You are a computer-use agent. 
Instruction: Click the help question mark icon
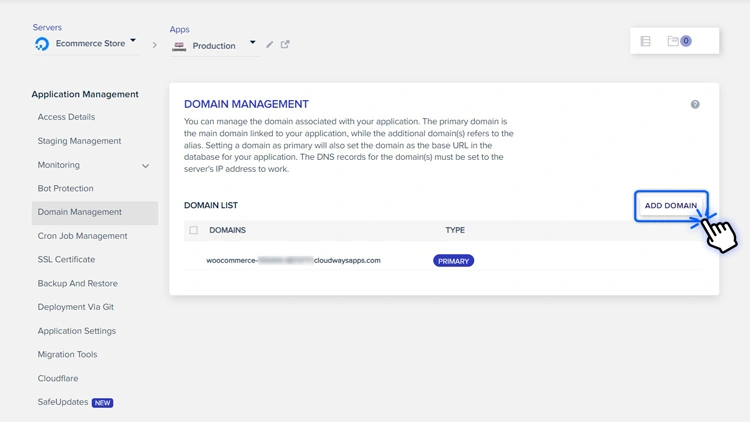(x=695, y=104)
